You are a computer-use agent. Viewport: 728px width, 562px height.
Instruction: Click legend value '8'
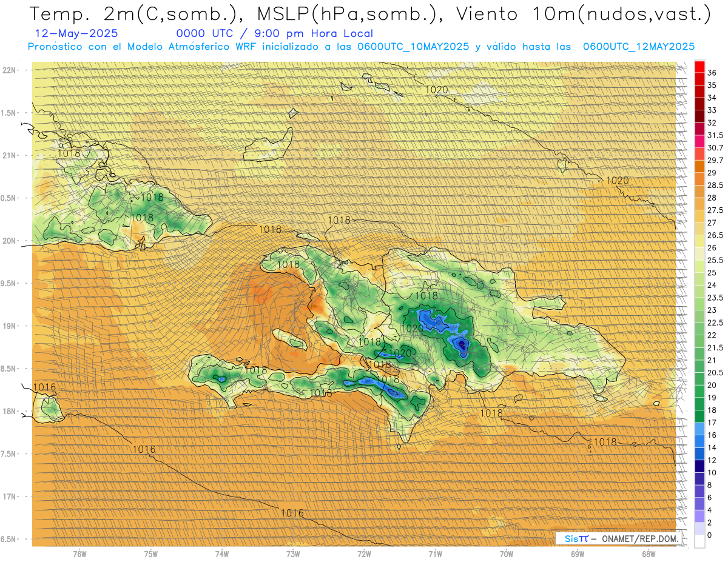click(x=710, y=484)
